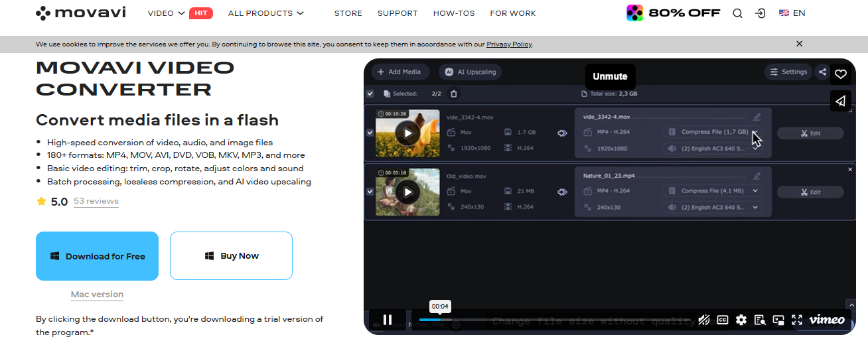Viewport: 868px width, 347px height.
Task: Open the Mac version link
Action: coord(97,295)
